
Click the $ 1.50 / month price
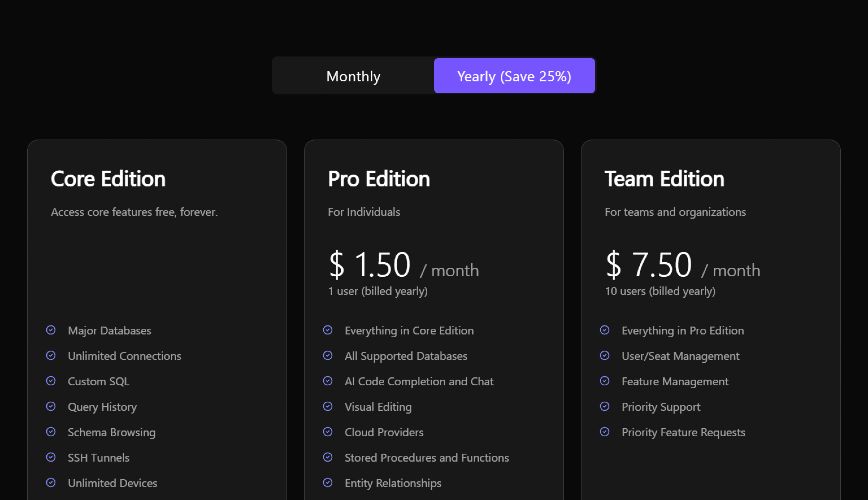coord(404,265)
